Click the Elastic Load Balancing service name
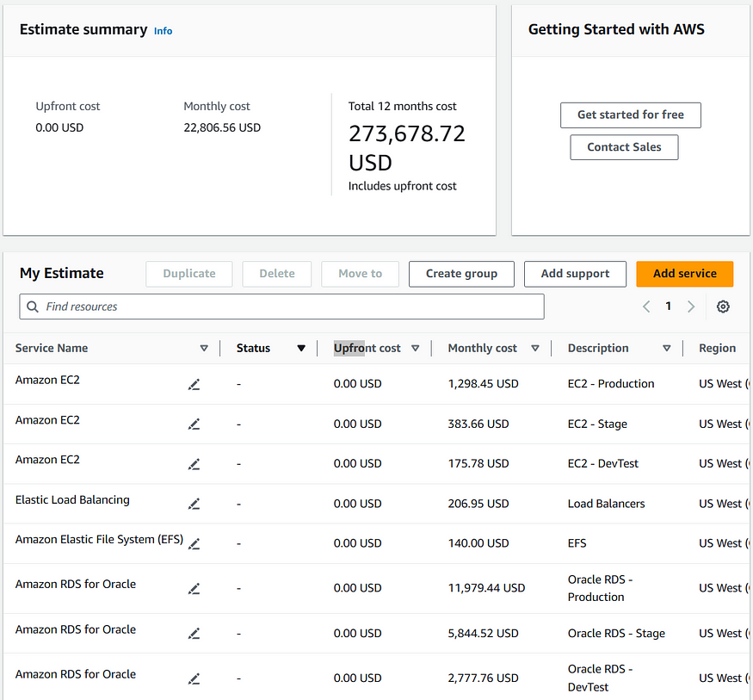The width and height of the screenshot is (753, 700). (72, 500)
